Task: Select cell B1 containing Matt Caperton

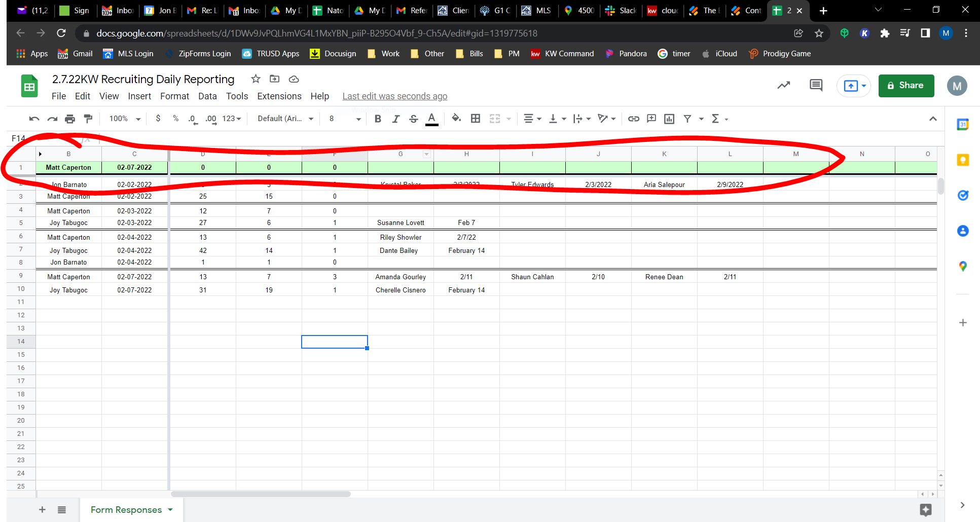Action: (68, 167)
